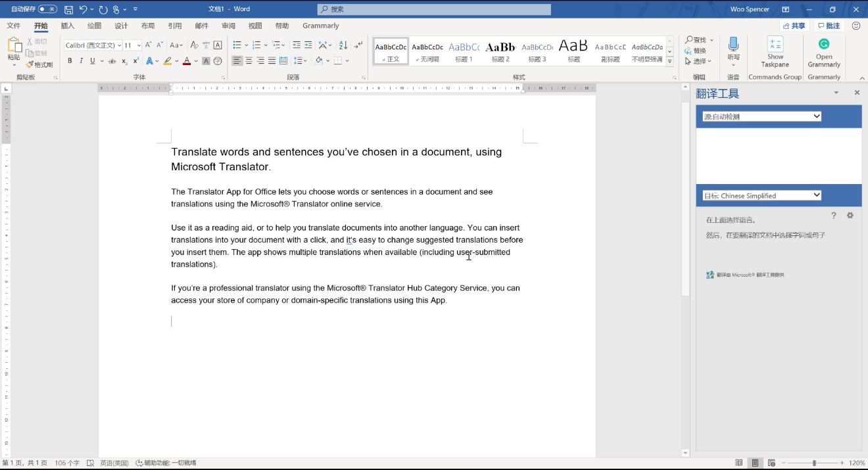
Task: Clear all formatting with the eraser A icon
Action: point(194,45)
